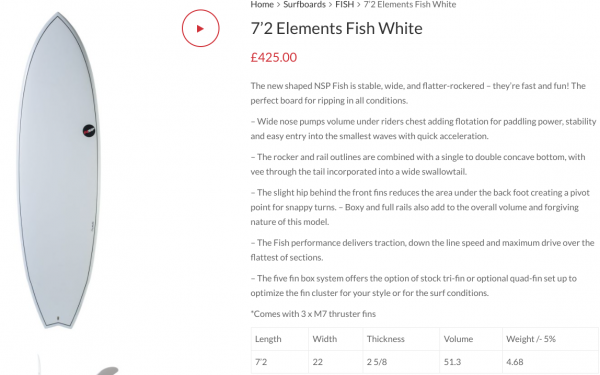Click the 7'2 Elements Fish White breadcrumb
The width and height of the screenshot is (600, 375).
coord(410,5)
